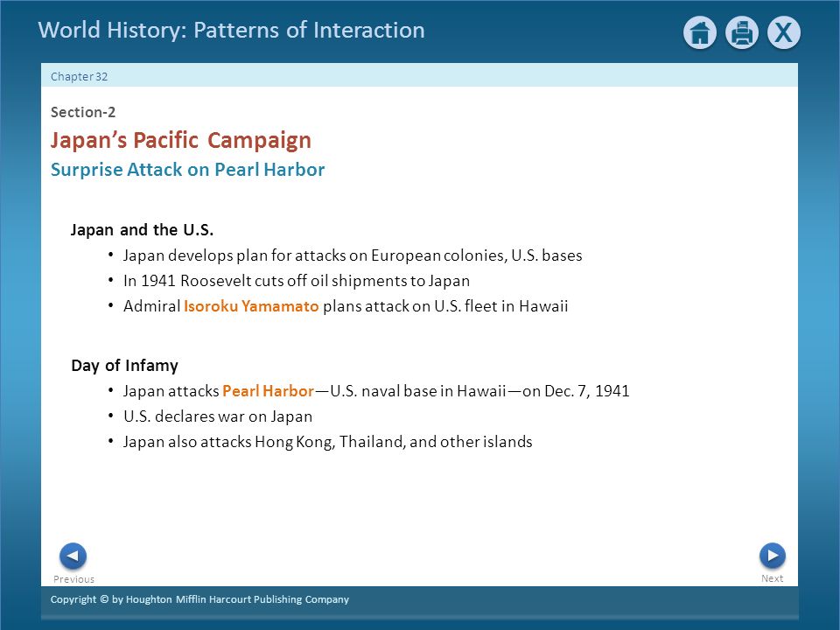Click bullet U.S. declares war on Japan

[x=218, y=416]
